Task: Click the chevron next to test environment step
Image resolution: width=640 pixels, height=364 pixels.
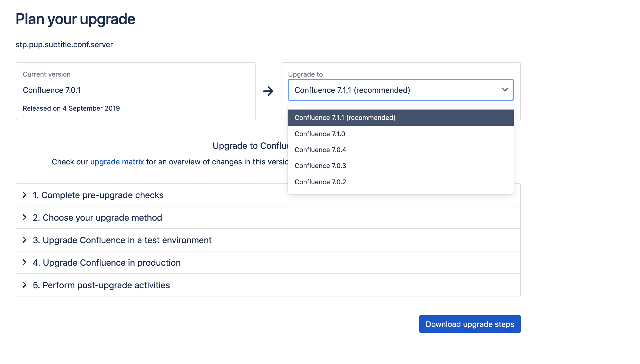Action: 24,240
